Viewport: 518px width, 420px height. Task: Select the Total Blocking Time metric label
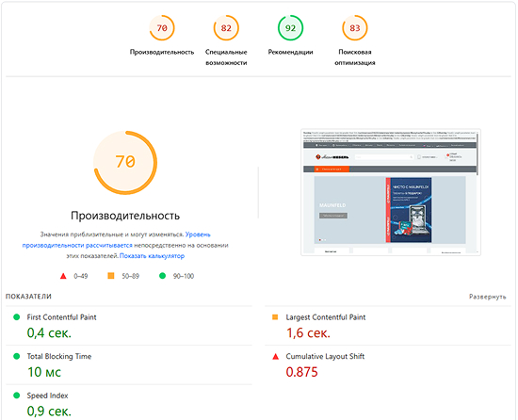point(59,356)
